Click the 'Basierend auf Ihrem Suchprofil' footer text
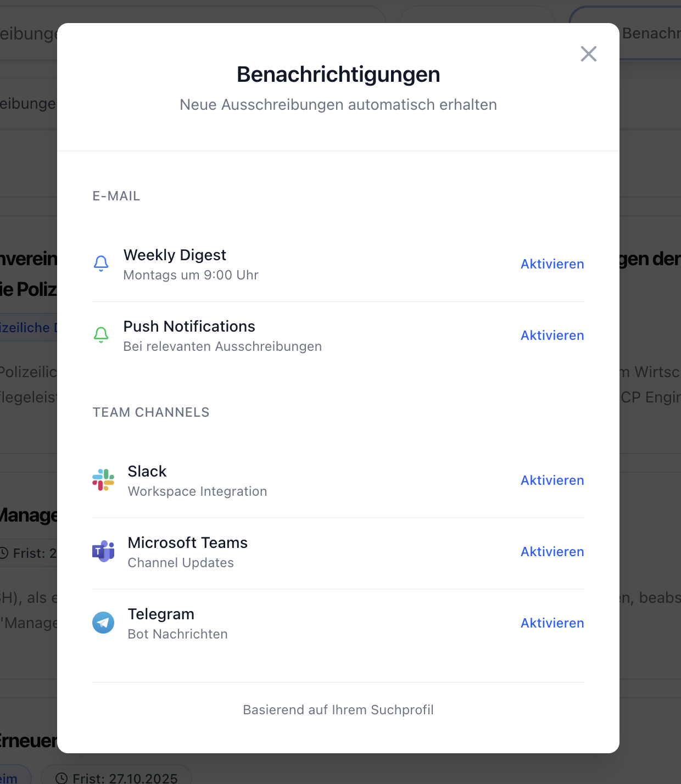Screen dimensions: 681x784 [338, 710]
